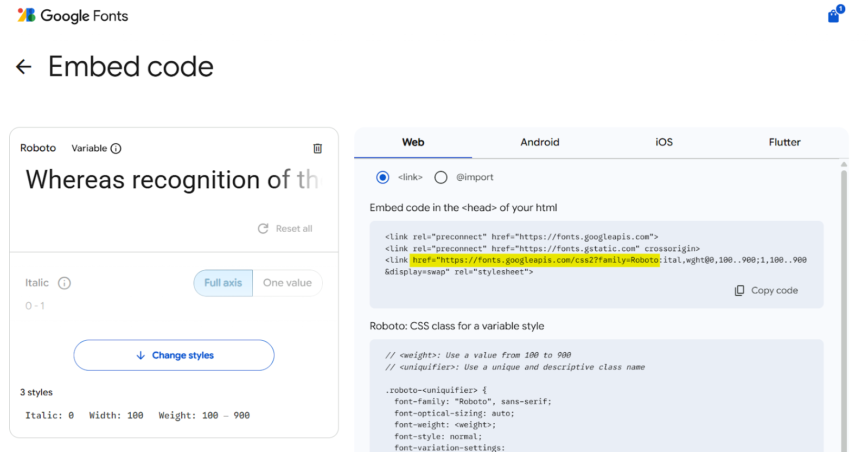This screenshot has height=452, width=868.
Task: Click the scrollbar up arrow in code panel
Action: (x=844, y=164)
